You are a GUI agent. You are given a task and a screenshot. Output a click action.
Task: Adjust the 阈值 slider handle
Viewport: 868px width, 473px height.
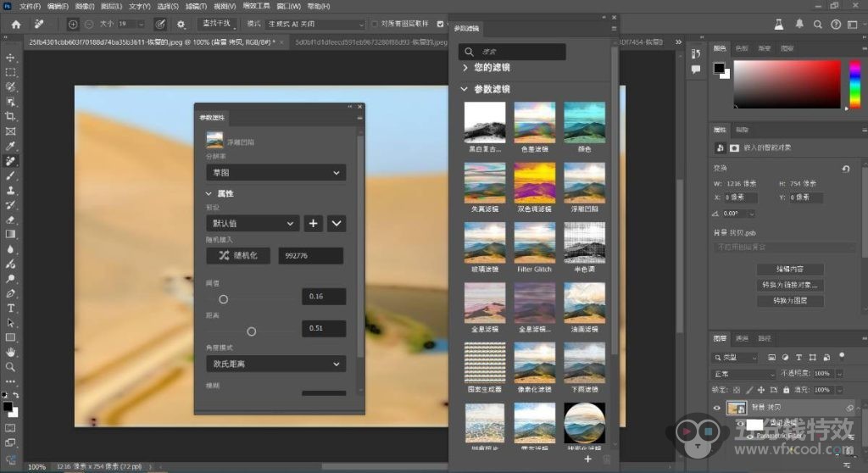point(223,299)
